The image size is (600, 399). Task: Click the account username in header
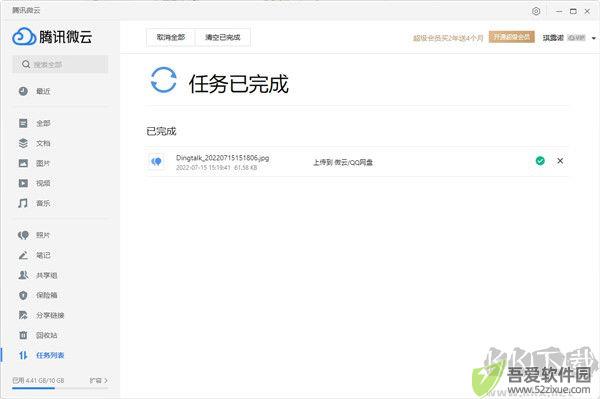[553, 37]
